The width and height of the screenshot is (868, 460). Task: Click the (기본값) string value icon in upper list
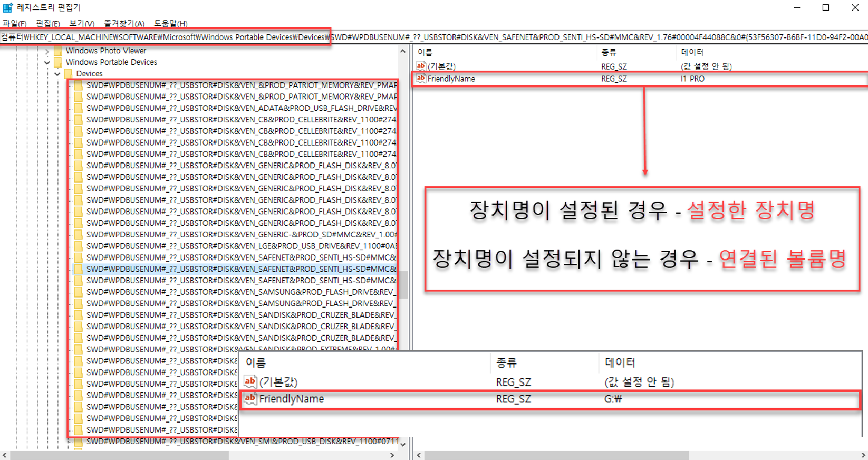[421, 66]
